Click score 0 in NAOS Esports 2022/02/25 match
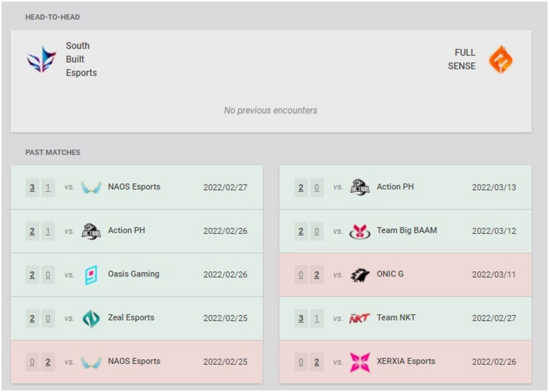549x392 pixels. coord(32,362)
